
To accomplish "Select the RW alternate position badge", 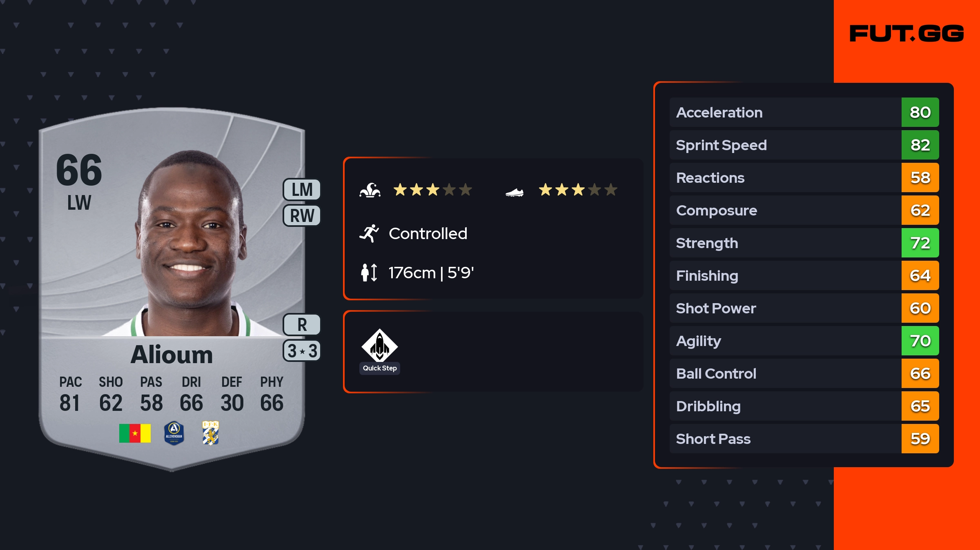I will [302, 215].
